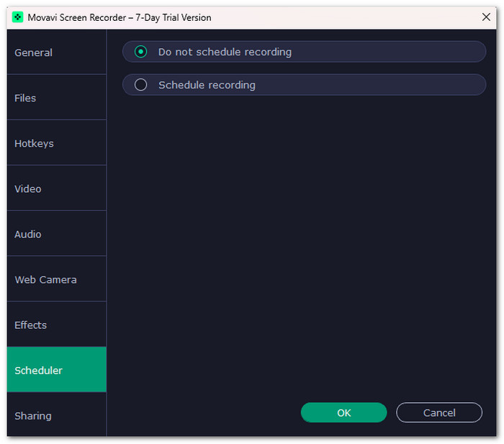Open the Sharing settings tab
The width and height of the screenshot is (504, 444).
pos(57,414)
